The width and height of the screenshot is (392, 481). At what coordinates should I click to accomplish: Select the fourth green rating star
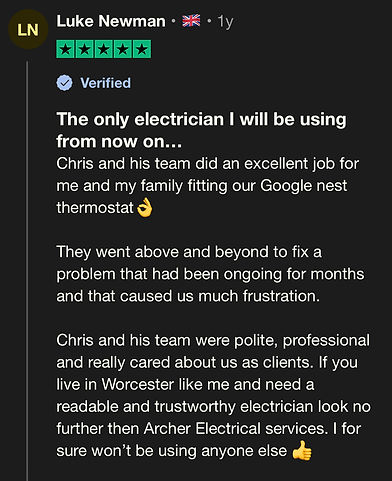coord(123,49)
